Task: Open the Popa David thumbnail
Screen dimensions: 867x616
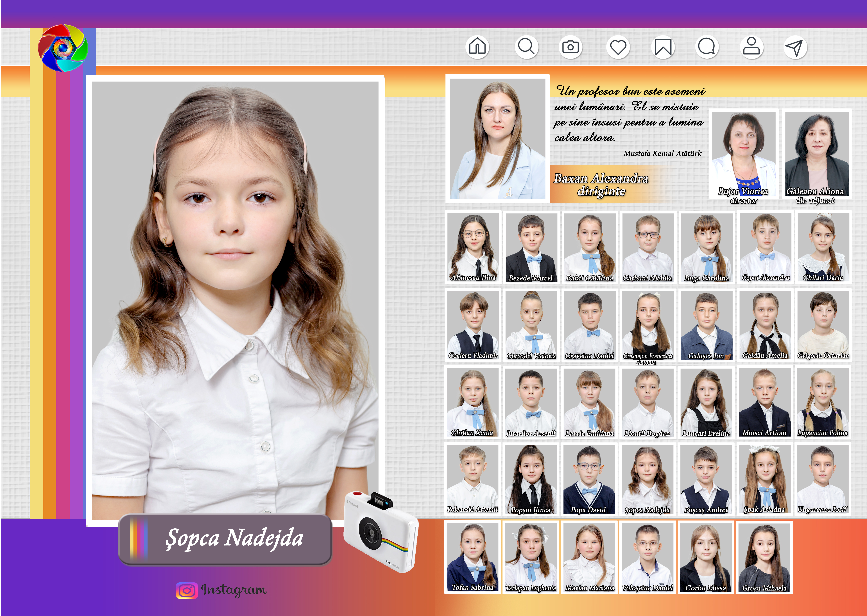Action: pyautogui.click(x=589, y=479)
